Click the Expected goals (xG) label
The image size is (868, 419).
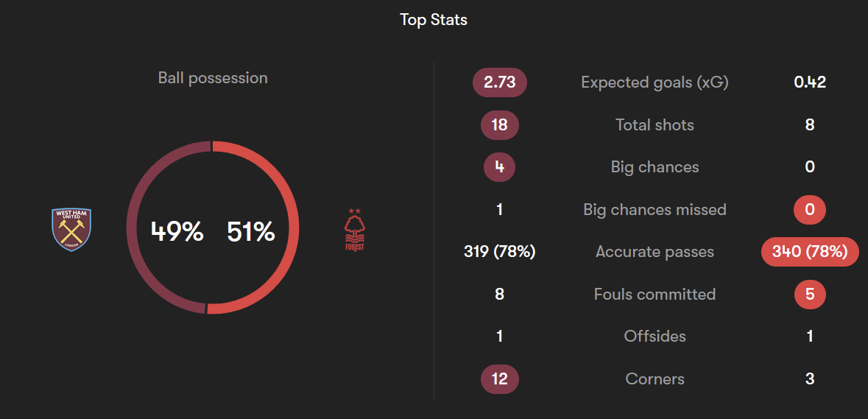click(655, 83)
